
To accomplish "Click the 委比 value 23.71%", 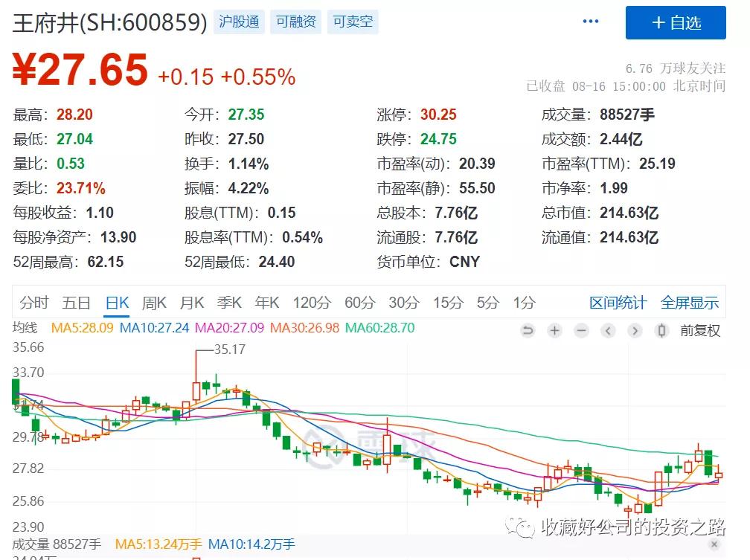I will (81, 188).
